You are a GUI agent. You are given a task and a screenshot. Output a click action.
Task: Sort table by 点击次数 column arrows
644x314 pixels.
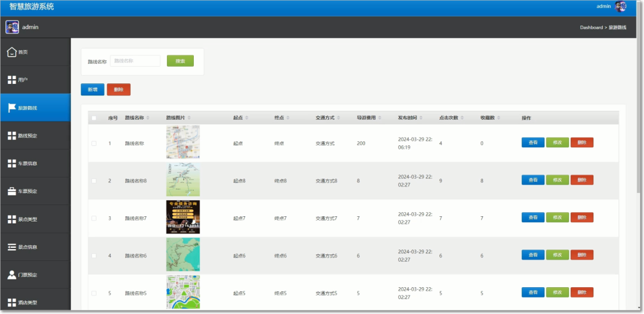click(x=462, y=118)
